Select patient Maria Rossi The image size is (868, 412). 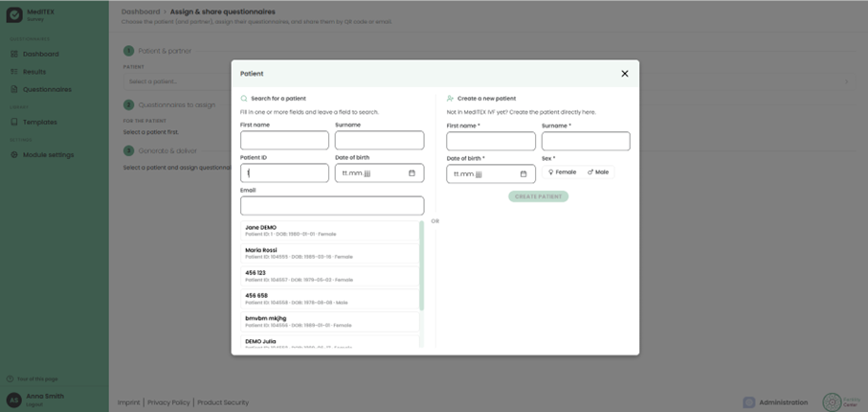[x=330, y=253]
